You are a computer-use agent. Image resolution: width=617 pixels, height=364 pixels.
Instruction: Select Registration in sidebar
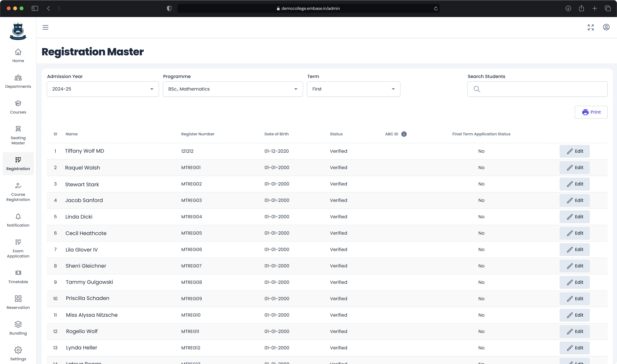(x=18, y=164)
